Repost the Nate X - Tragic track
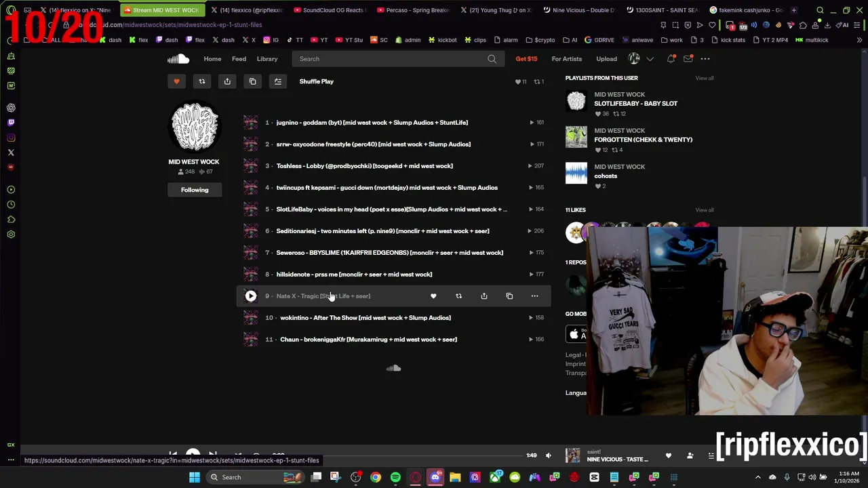This screenshot has height=488, width=868. tap(458, 296)
